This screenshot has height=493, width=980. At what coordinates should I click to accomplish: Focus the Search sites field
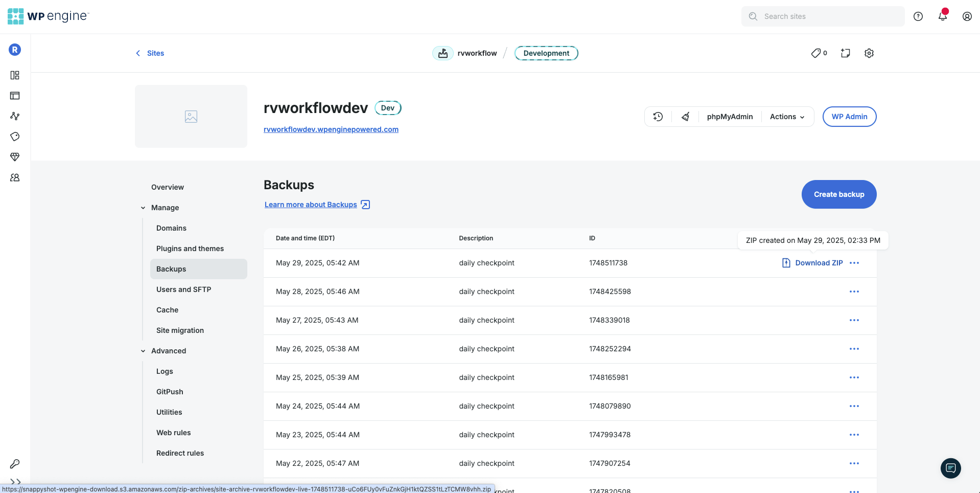(x=823, y=16)
